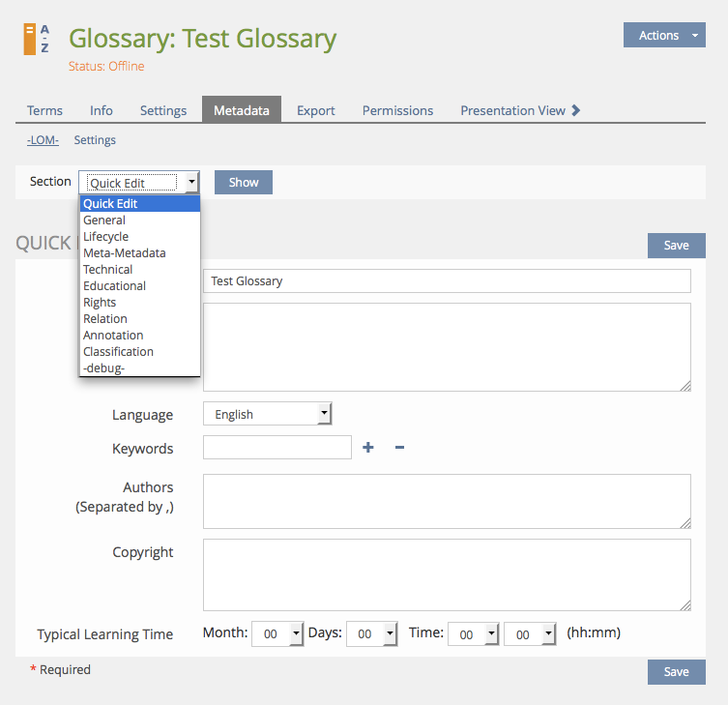Open the Actions dropdown menu
This screenshot has height=705, width=728.
coord(665,36)
